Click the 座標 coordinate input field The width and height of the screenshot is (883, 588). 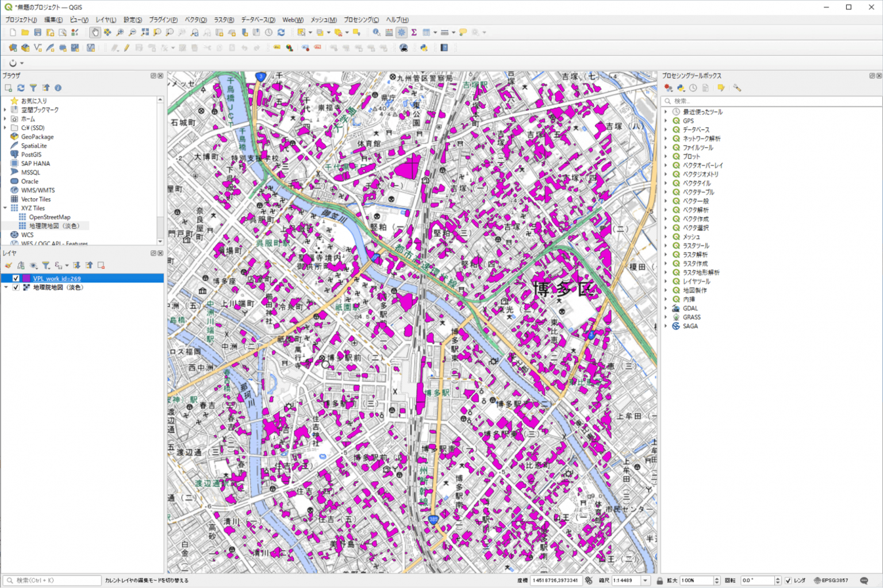click(x=556, y=581)
